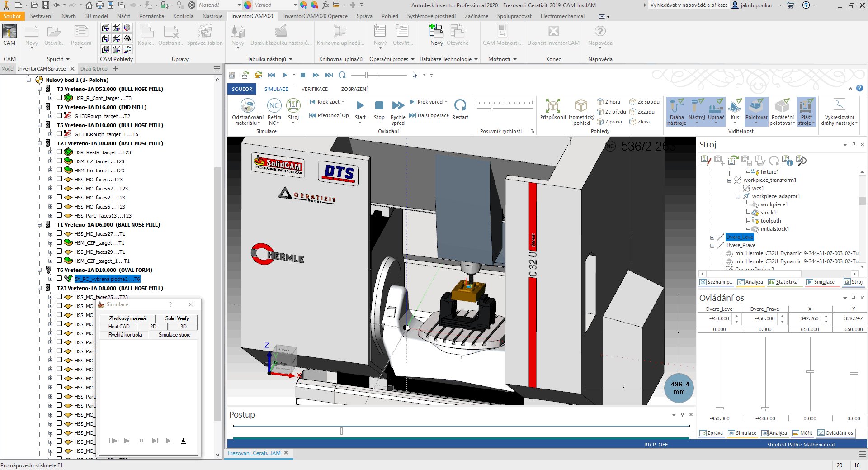The image size is (868, 470).
Task: Click the Rychle vpřed fast forward icon
Action: coord(398,106)
